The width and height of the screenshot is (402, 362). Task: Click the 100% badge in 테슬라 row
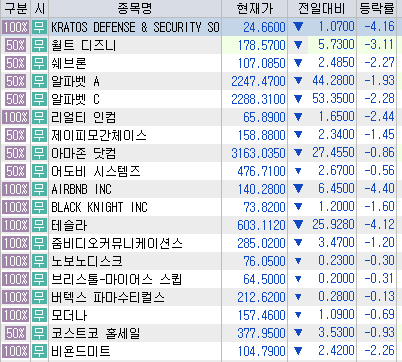pyautogui.click(x=15, y=225)
